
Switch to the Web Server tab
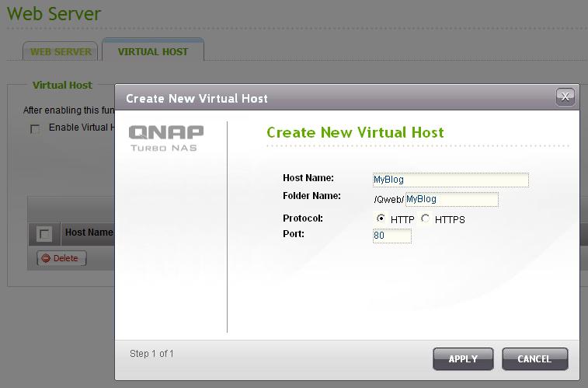(61, 52)
